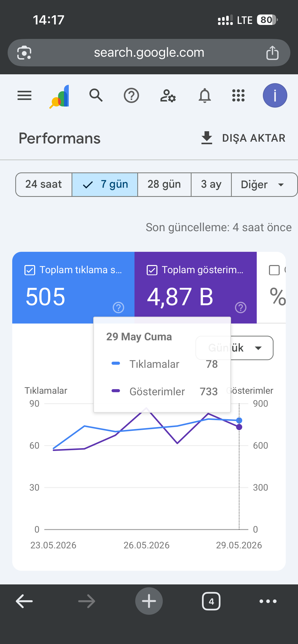298x644 pixels.
Task: Open the hamburger navigation menu
Action: 24,96
